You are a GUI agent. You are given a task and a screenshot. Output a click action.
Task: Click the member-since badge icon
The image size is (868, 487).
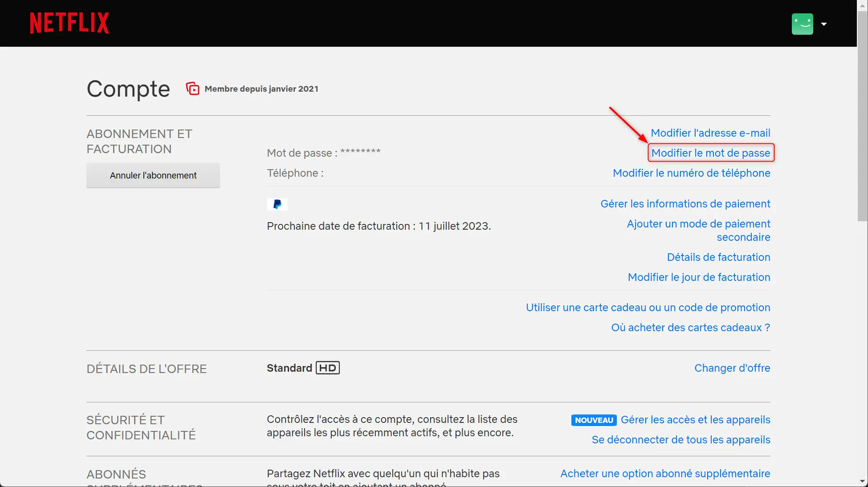[192, 89]
